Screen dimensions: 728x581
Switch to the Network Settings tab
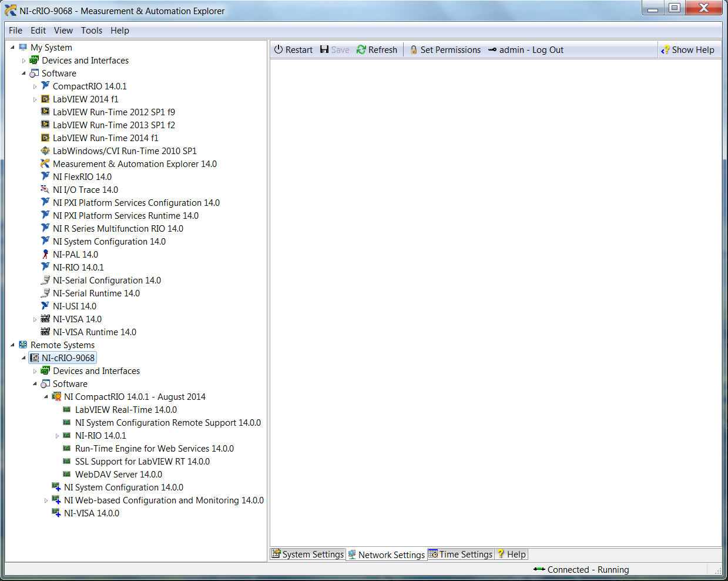[x=386, y=554]
